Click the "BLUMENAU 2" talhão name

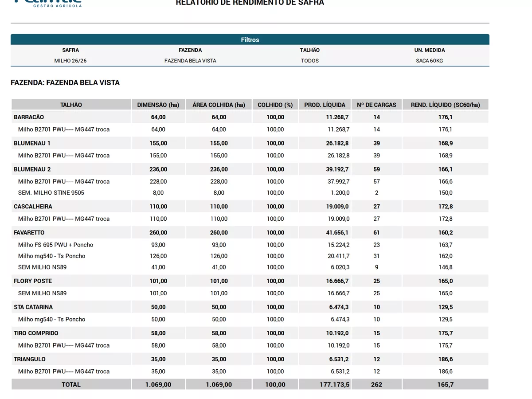(x=32, y=169)
